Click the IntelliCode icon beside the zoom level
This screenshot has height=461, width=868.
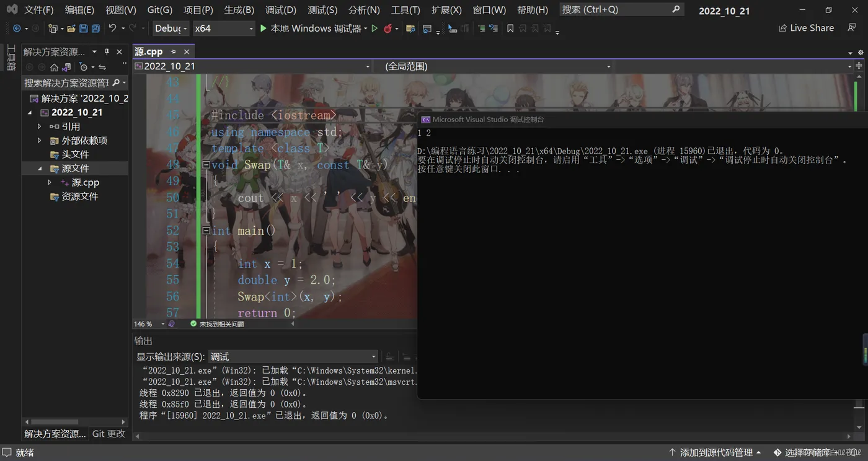click(172, 324)
